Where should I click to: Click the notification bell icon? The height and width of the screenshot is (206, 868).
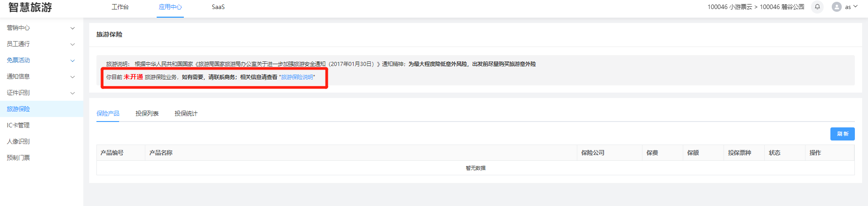[x=817, y=7]
